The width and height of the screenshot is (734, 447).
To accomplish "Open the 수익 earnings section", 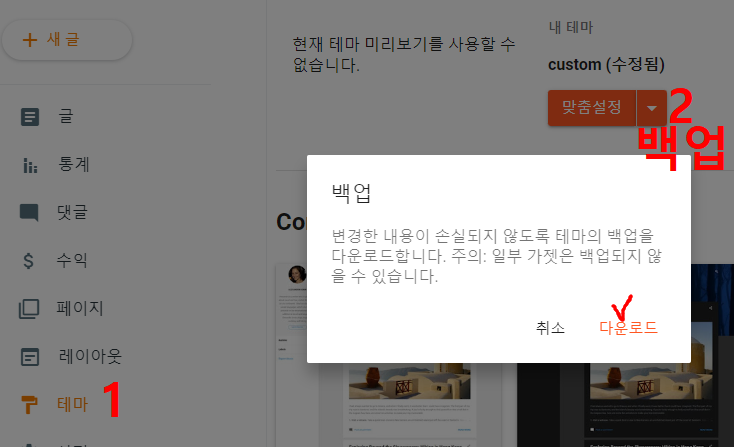I will 72,260.
